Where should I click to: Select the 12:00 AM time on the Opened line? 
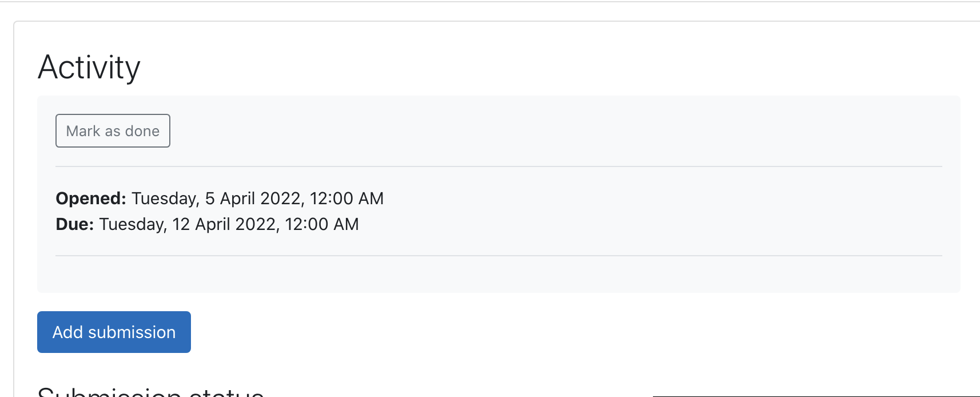click(x=346, y=198)
